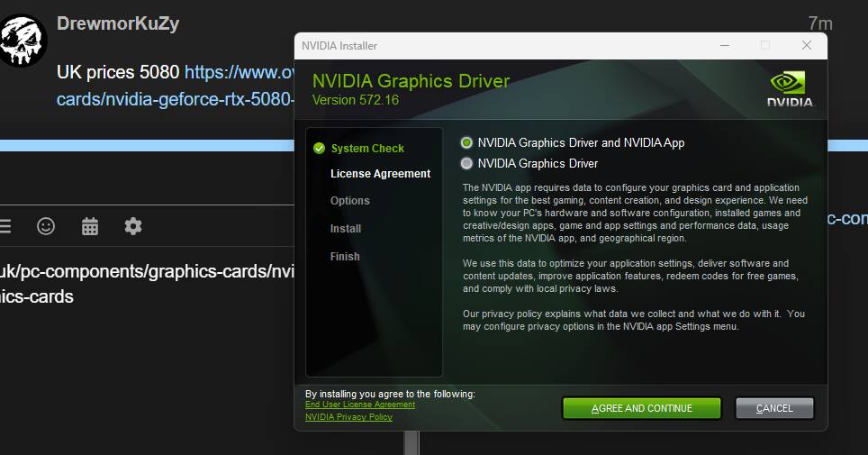Select the System Check step

pos(367,149)
